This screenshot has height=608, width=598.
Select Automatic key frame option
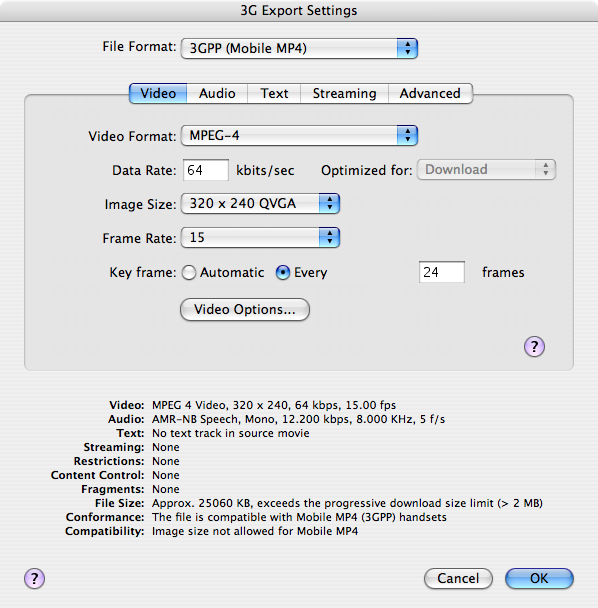(189, 273)
